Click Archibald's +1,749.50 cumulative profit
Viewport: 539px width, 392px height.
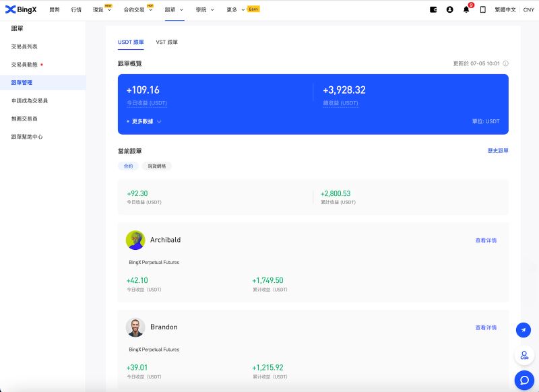coord(267,280)
